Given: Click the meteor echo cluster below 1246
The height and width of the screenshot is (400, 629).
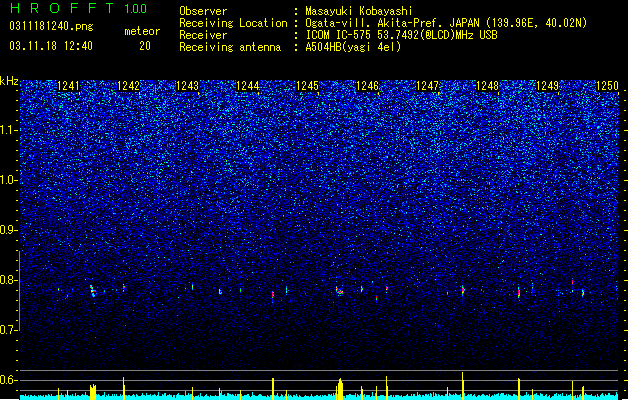Looking at the screenshot, I should pyautogui.click(x=339, y=291).
